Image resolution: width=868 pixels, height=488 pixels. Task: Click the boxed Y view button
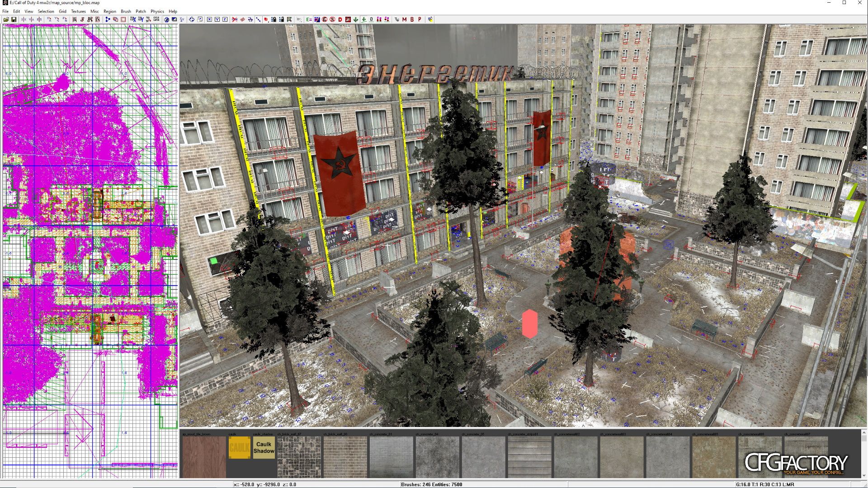(x=217, y=19)
